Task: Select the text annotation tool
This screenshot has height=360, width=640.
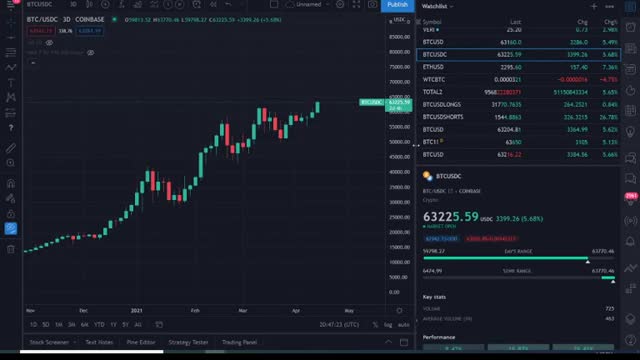Action: point(11,82)
